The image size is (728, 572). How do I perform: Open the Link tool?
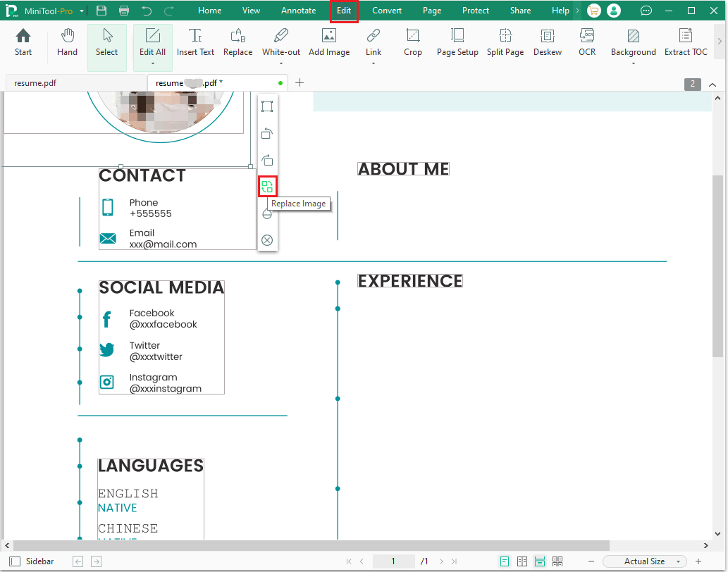[x=374, y=42]
